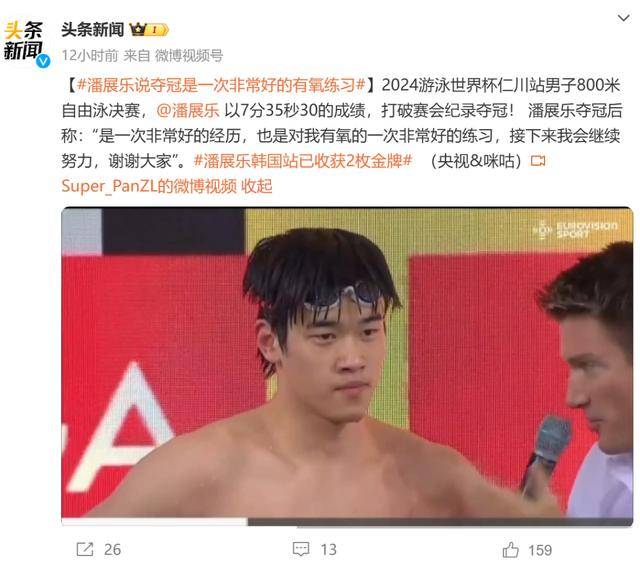Open hashtag 潘展乐说夺冠是一次非常好的有氧练习
The image size is (640, 565).
coord(221,85)
